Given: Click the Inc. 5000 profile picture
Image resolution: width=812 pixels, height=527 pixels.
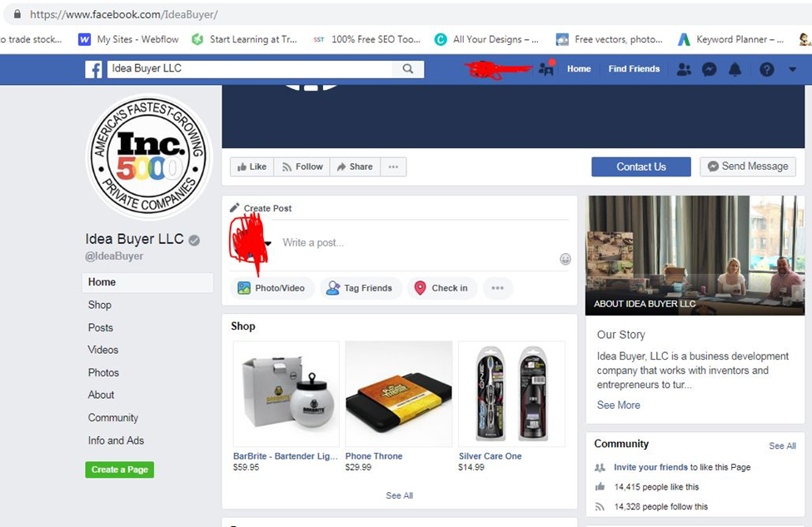Looking at the screenshot, I should [148, 156].
